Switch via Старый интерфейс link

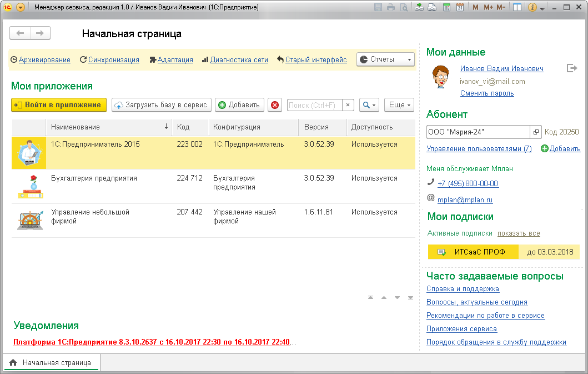click(x=316, y=59)
